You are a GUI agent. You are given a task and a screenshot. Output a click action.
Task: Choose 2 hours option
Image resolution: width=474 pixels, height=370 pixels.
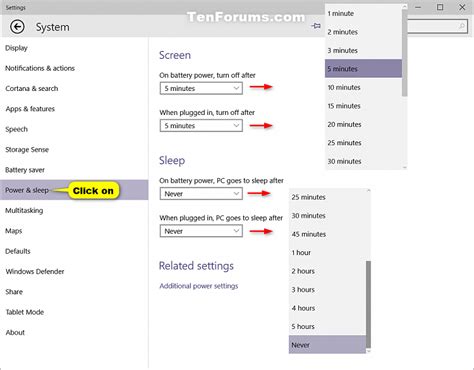click(x=327, y=271)
